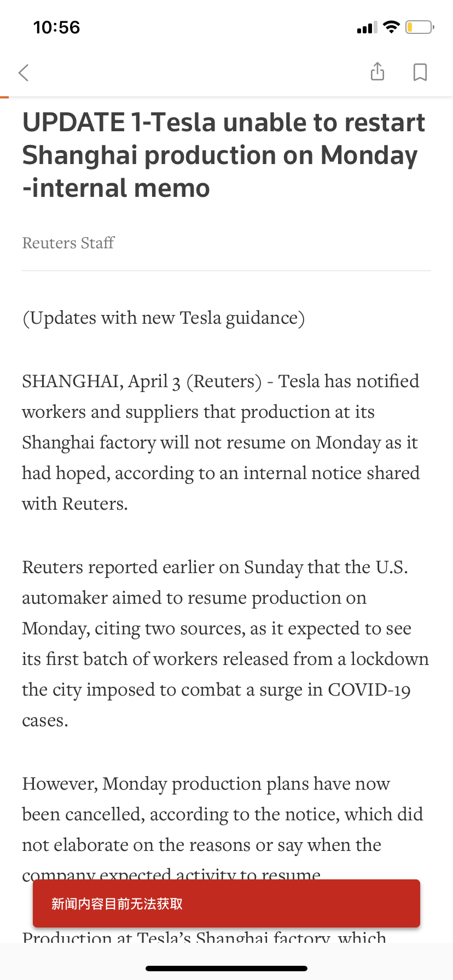Tap the divider line below Reuters Staff
This screenshot has width=453, height=980.
(x=226, y=271)
